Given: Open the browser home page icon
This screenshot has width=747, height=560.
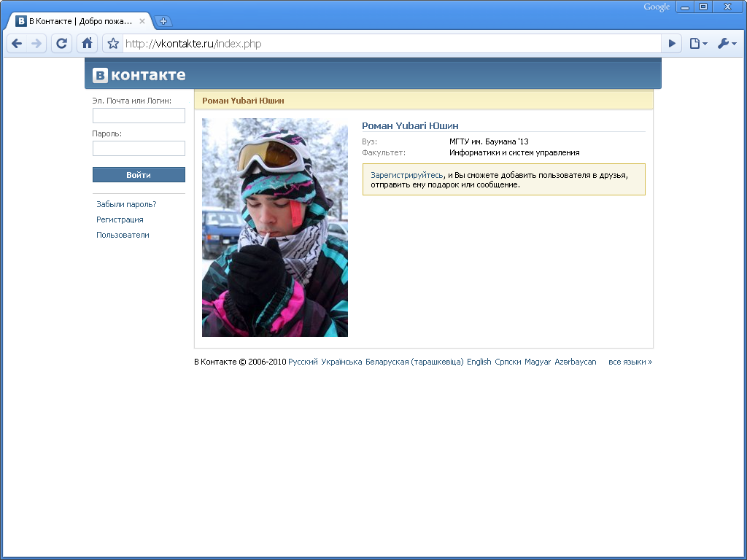Looking at the screenshot, I should 88,44.
